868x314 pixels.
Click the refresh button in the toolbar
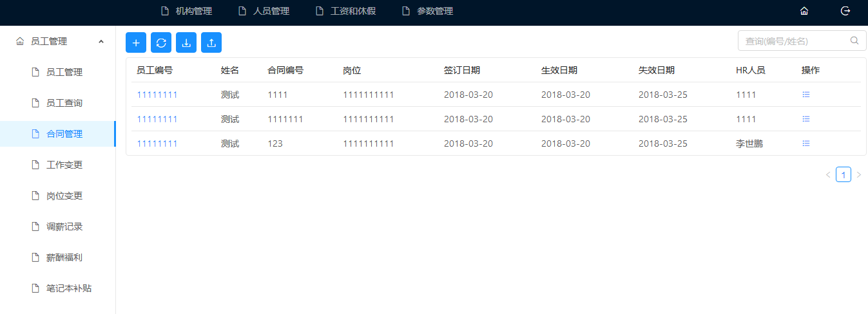tap(161, 42)
